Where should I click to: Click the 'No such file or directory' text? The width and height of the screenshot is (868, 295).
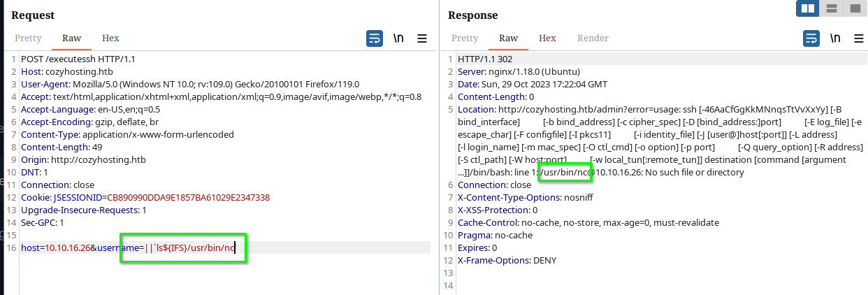694,172
